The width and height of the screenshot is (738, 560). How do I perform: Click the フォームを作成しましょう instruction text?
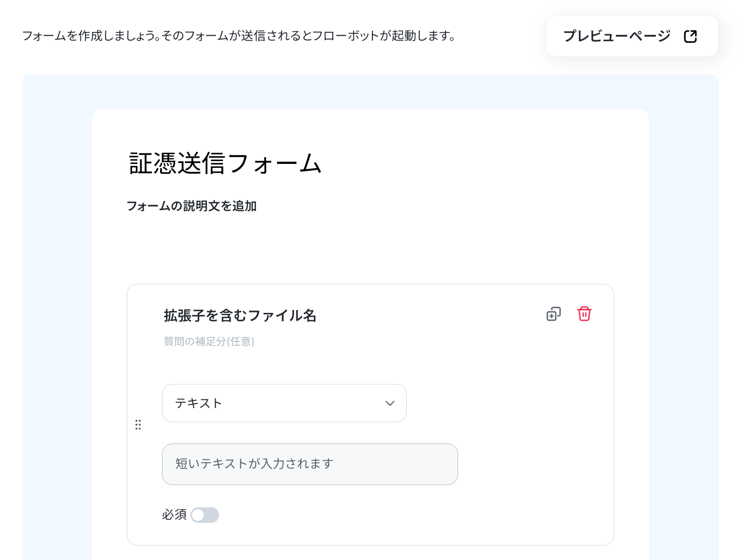tap(239, 36)
